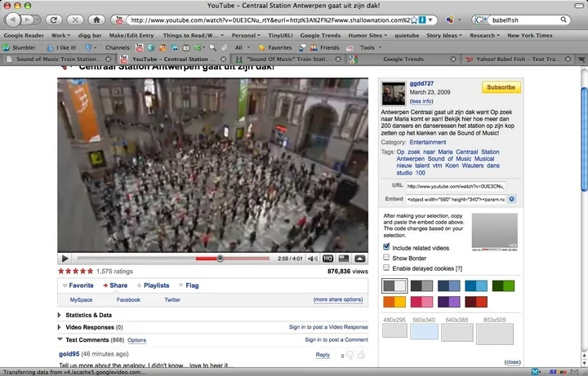Share video via Facebook link

pyautogui.click(x=128, y=299)
